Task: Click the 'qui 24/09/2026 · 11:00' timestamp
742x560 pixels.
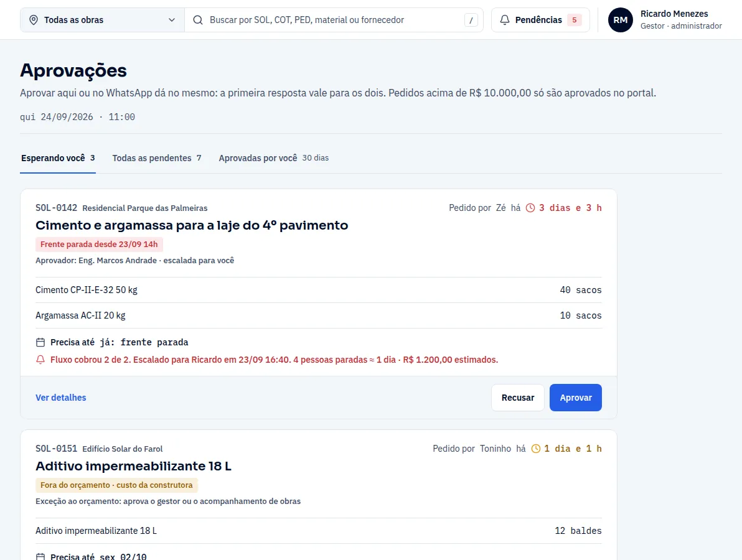Action: pyautogui.click(x=77, y=117)
